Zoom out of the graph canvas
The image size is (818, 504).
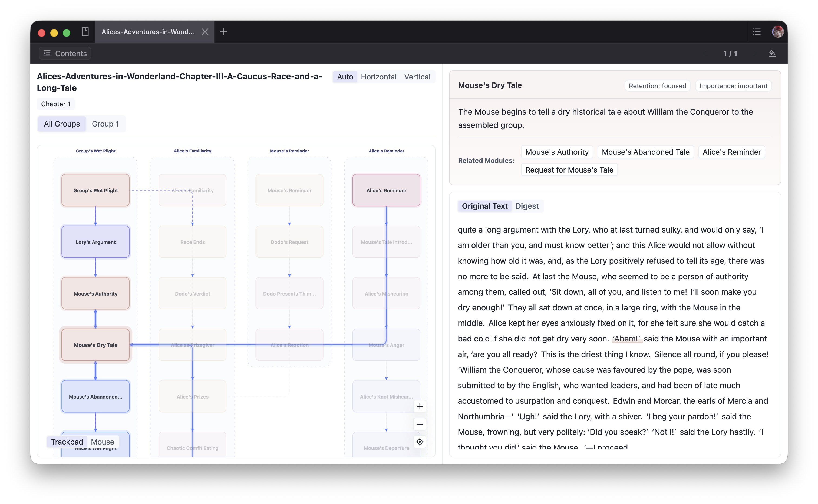420,424
